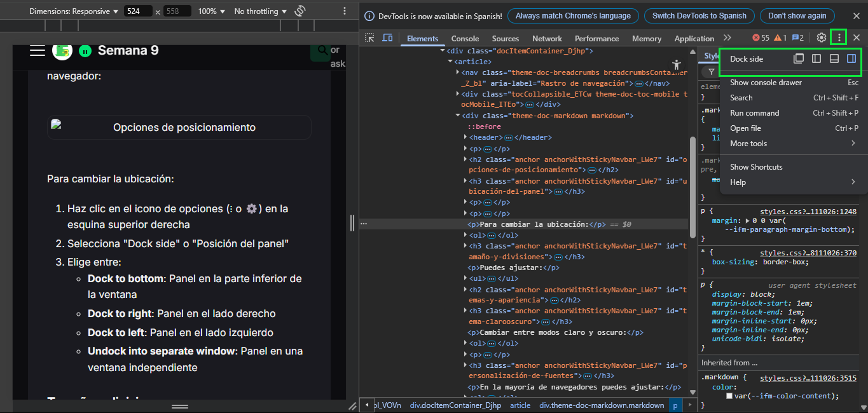Toggle the device toolbar icon
This screenshot has width=868, height=413.
click(387, 38)
